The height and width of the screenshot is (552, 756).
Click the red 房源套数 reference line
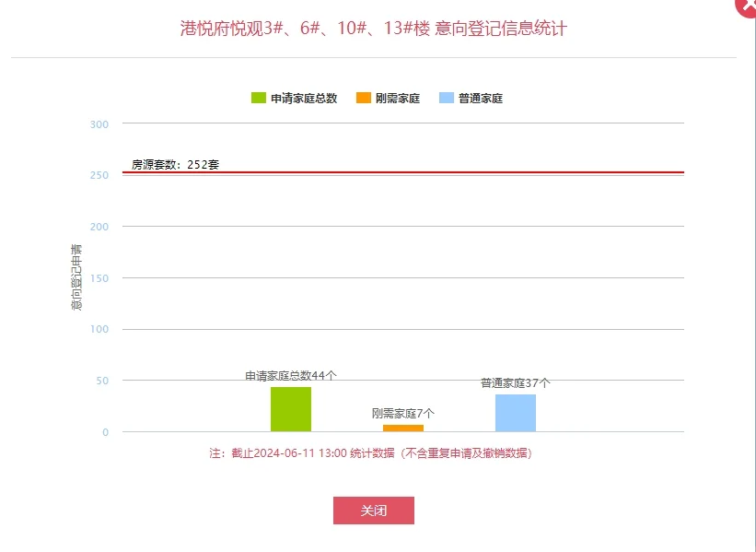coord(403,171)
